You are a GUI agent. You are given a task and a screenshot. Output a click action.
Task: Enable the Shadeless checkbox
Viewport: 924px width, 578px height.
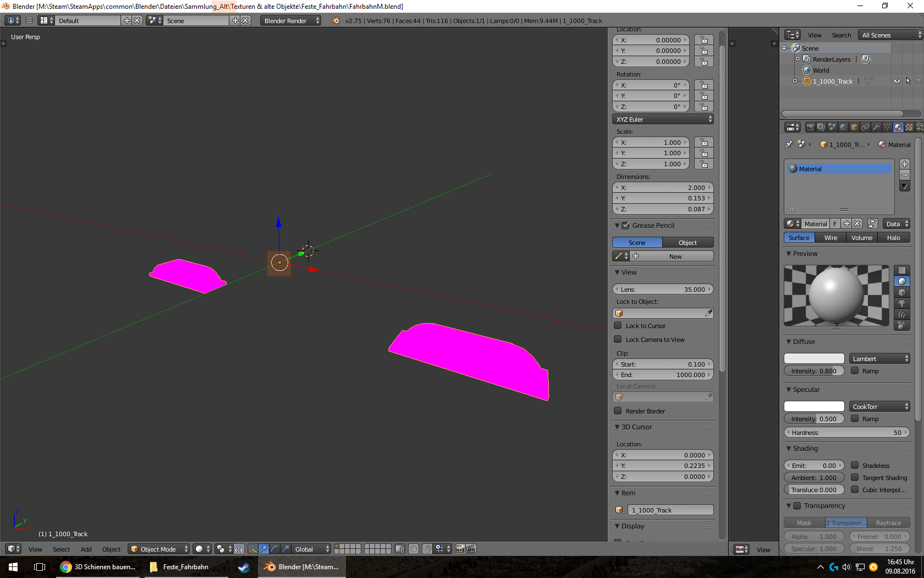855,465
